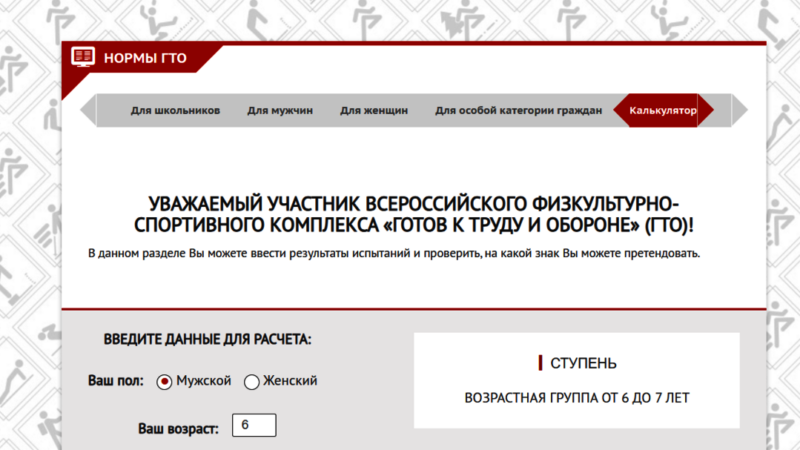Click the НОРМЫ ГТО header title
The width and height of the screenshot is (800, 450).
[x=145, y=58]
